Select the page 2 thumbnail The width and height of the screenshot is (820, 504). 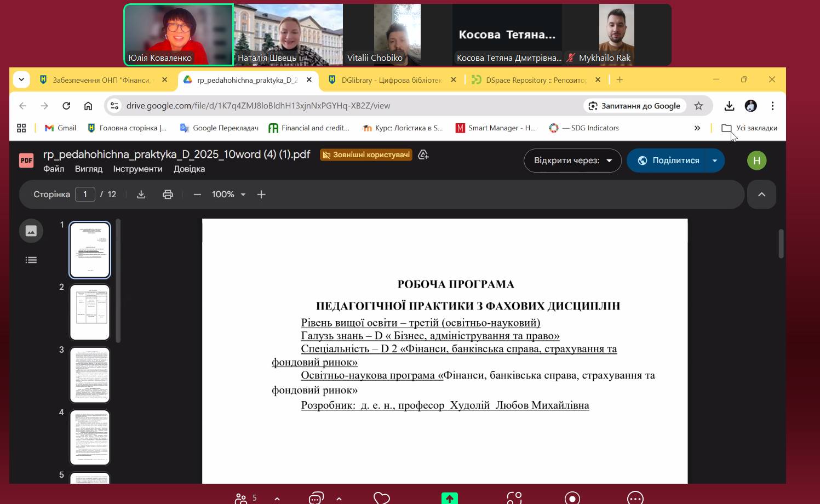coord(90,312)
